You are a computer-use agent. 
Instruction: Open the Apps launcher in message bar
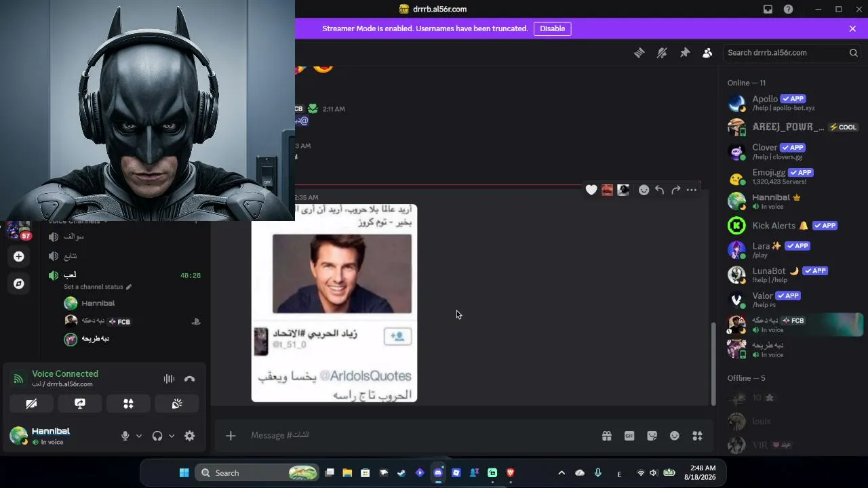(697, 436)
